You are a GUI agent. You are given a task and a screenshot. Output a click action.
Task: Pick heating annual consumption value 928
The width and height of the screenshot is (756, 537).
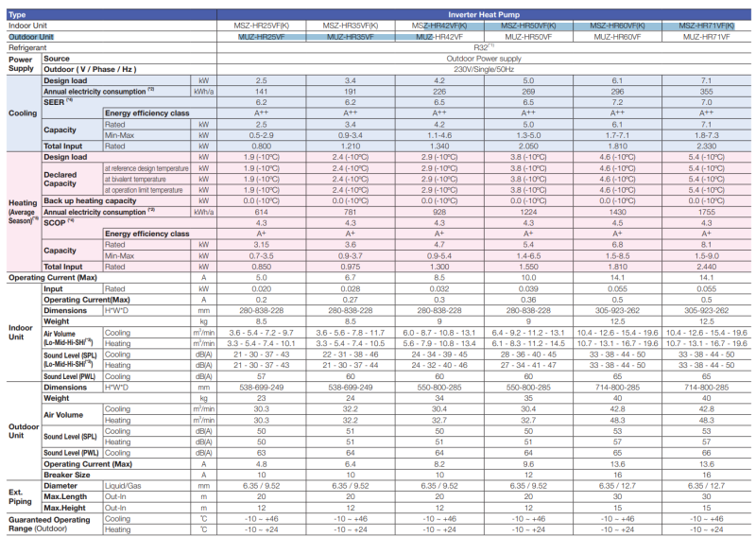(x=439, y=212)
